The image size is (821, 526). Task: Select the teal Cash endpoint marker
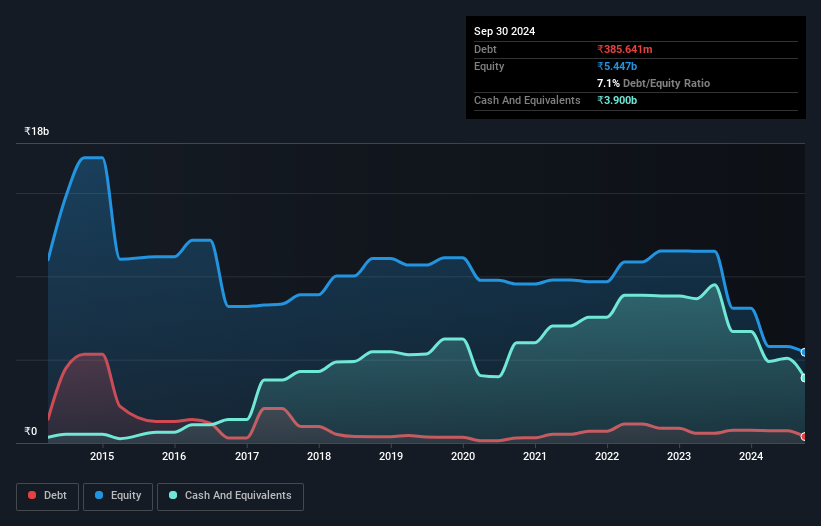804,378
